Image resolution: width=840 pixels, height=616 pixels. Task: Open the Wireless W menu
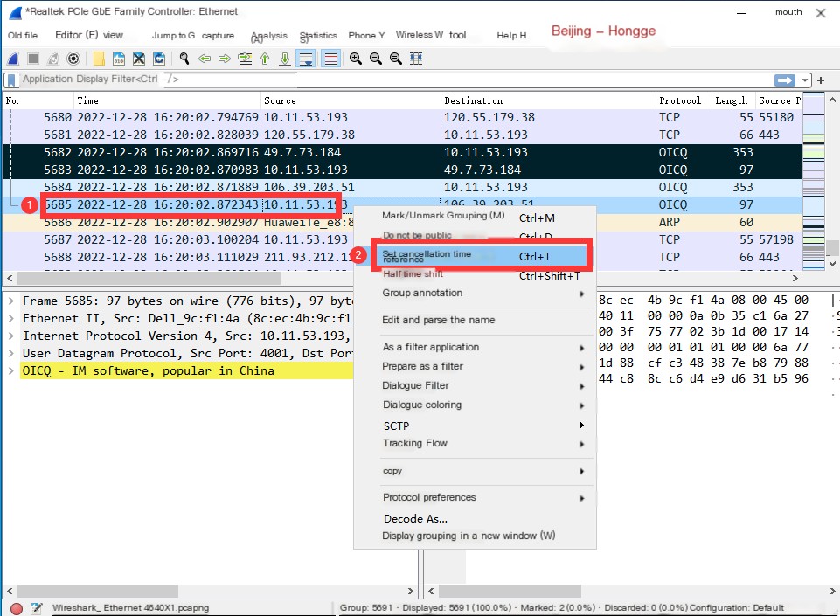pyautogui.click(x=419, y=35)
